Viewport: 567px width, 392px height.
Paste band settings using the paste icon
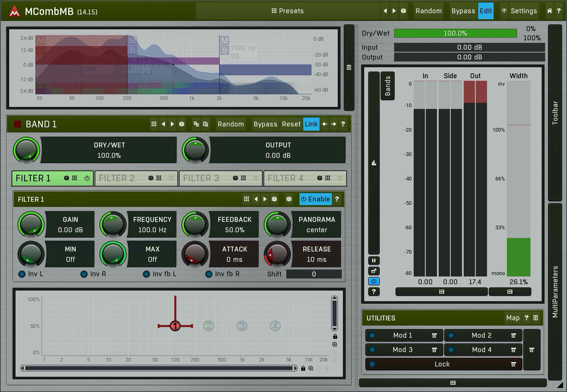point(205,124)
